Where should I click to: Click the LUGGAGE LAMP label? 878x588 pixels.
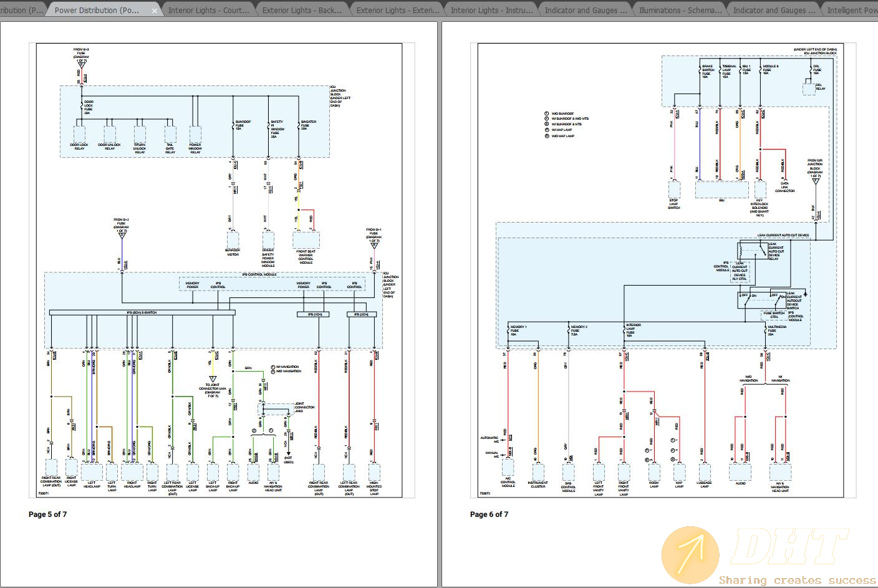(705, 484)
